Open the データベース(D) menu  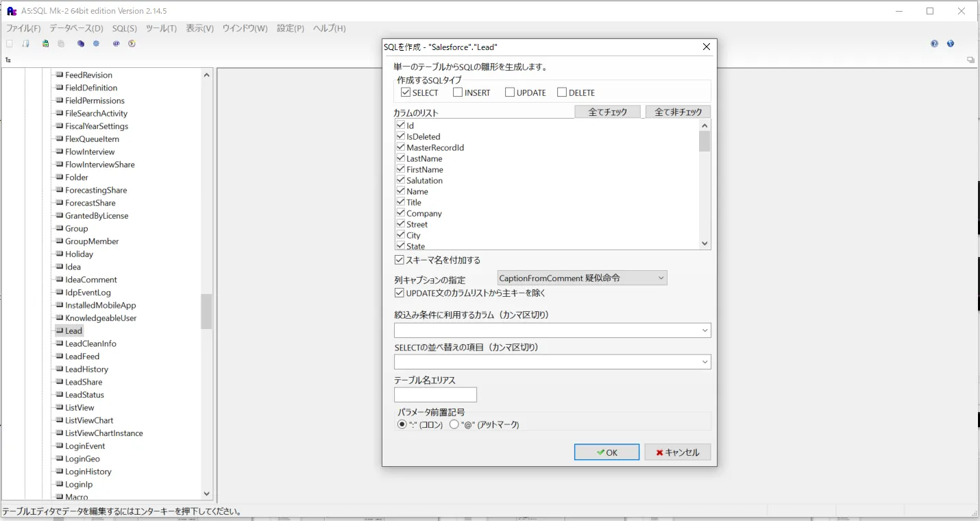pos(75,28)
